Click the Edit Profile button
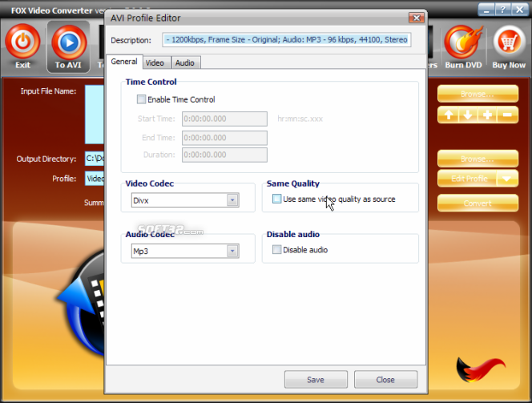The width and height of the screenshot is (532, 403). [468, 179]
